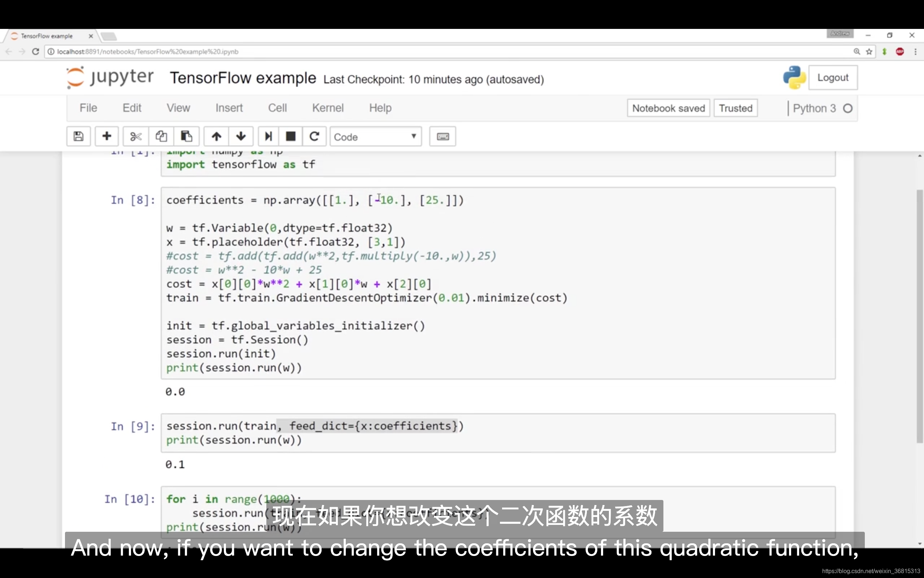
Task: Open a new browser tab
Action: click(109, 36)
